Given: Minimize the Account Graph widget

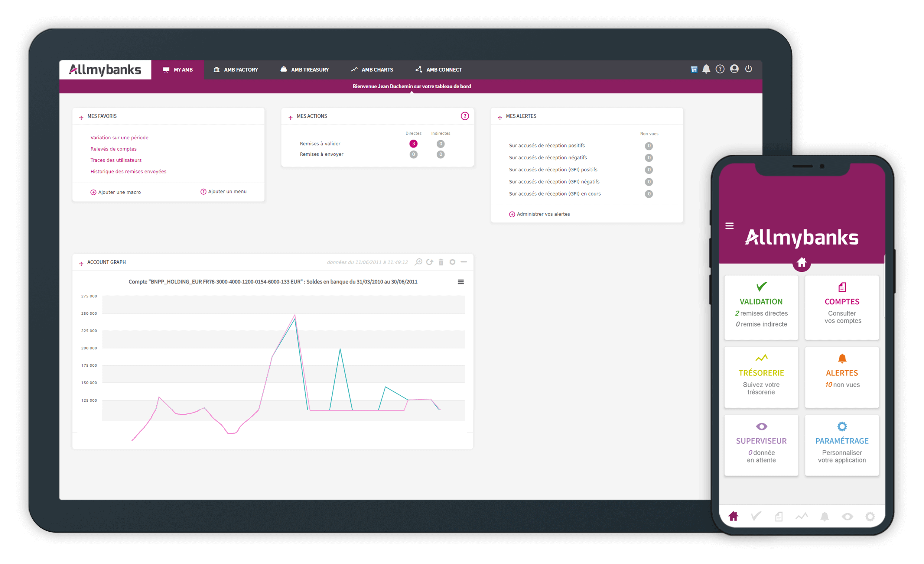Looking at the screenshot, I should click(464, 262).
